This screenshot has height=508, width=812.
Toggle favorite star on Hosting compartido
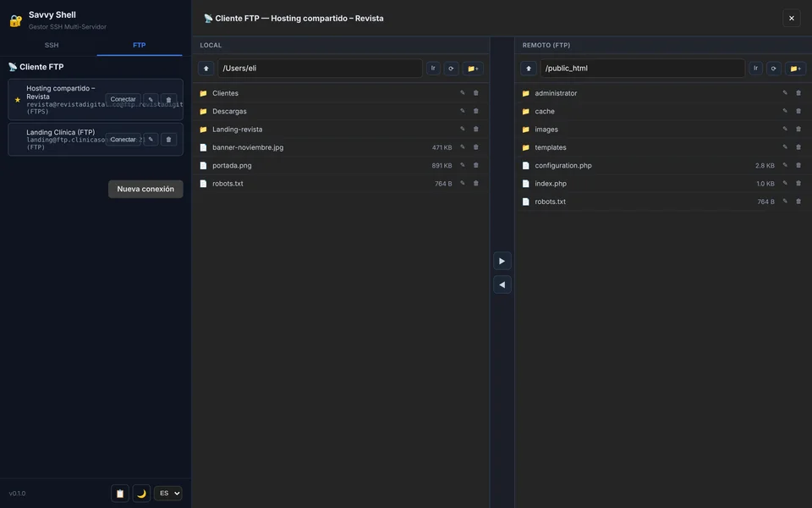pyautogui.click(x=18, y=100)
